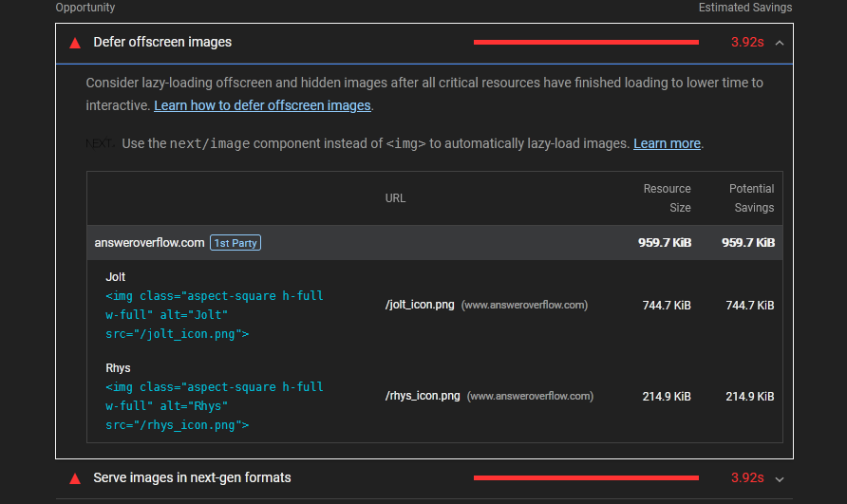Click the Serve images in next-gen formats title

click(x=192, y=478)
